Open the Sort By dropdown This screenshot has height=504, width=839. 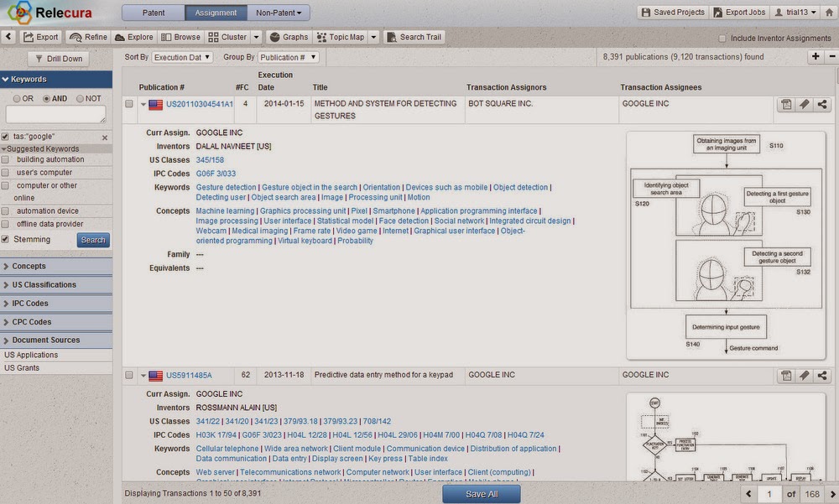tap(182, 57)
